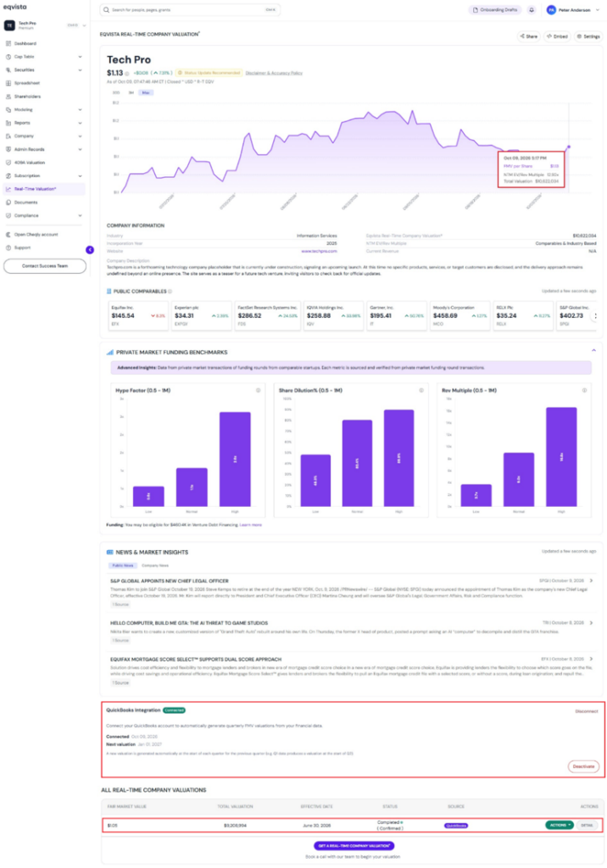Click the Moody's Corporation comparable card

click(460, 315)
